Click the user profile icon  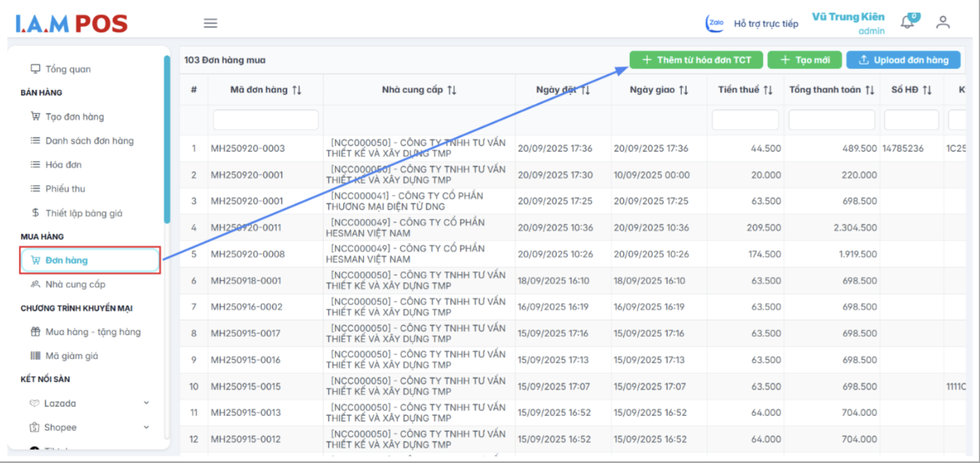click(943, 22)
